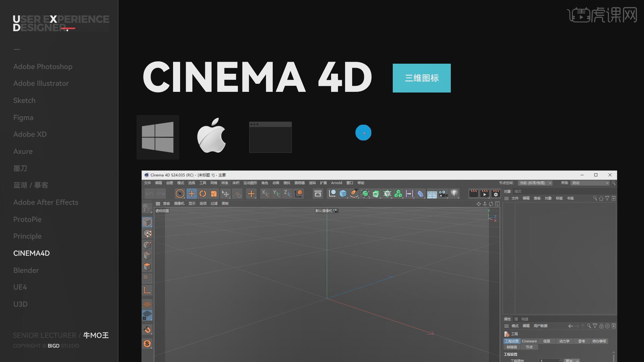Open the 界面 layout dropdown
Viewport: 644px width, 362px height.
[590, 183]
